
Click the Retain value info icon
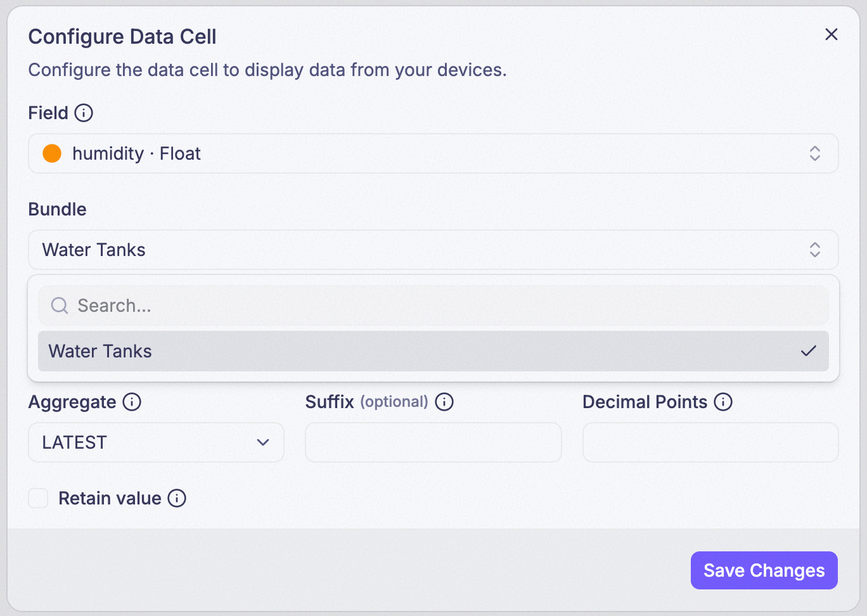pos(177,498)
